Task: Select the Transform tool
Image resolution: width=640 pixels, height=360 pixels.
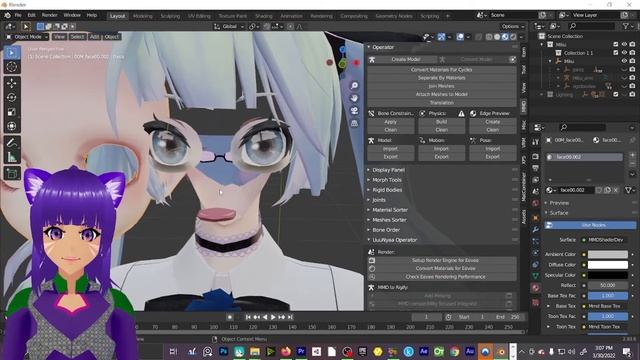Action: click(x=12, y=126)
